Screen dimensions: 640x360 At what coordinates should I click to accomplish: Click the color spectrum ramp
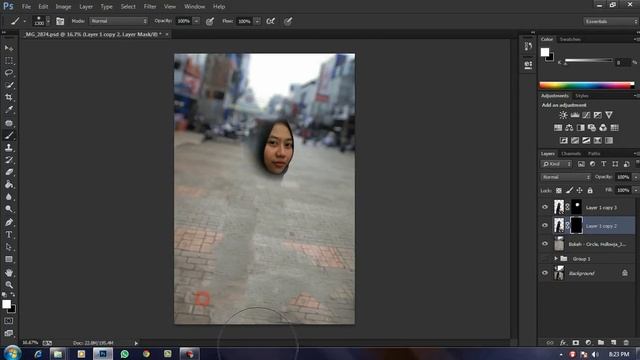pyautogui.click(x=587, y=85)
